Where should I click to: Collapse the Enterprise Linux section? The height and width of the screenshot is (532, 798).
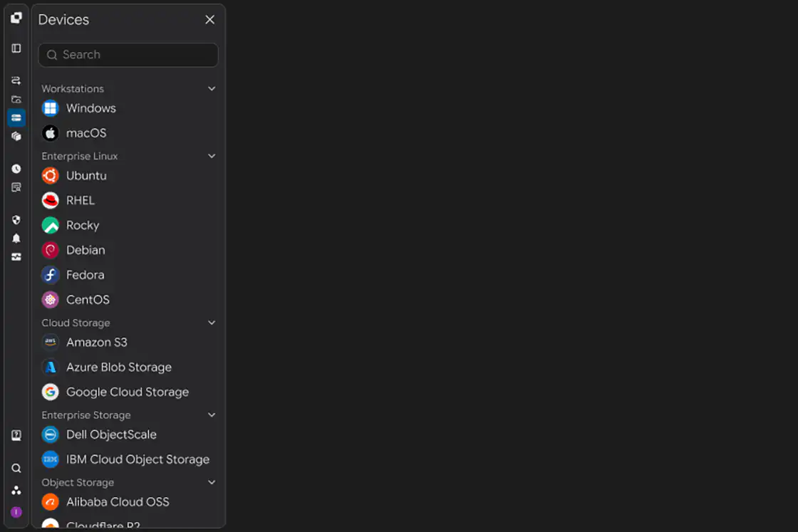pos(212,156)
